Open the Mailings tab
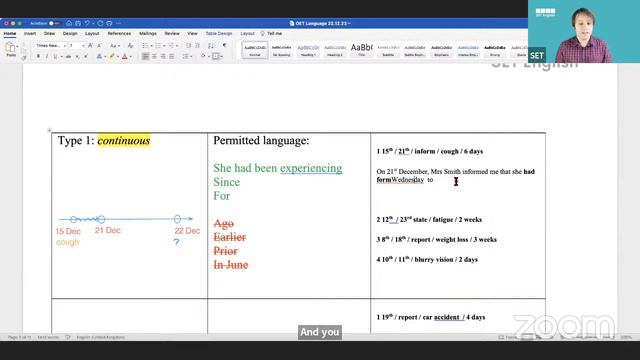 (148, 33)
